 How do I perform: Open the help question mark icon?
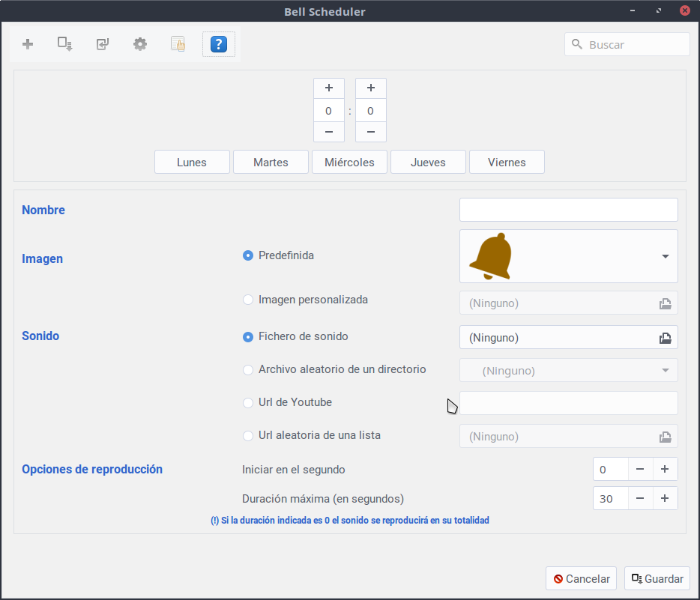218,44
